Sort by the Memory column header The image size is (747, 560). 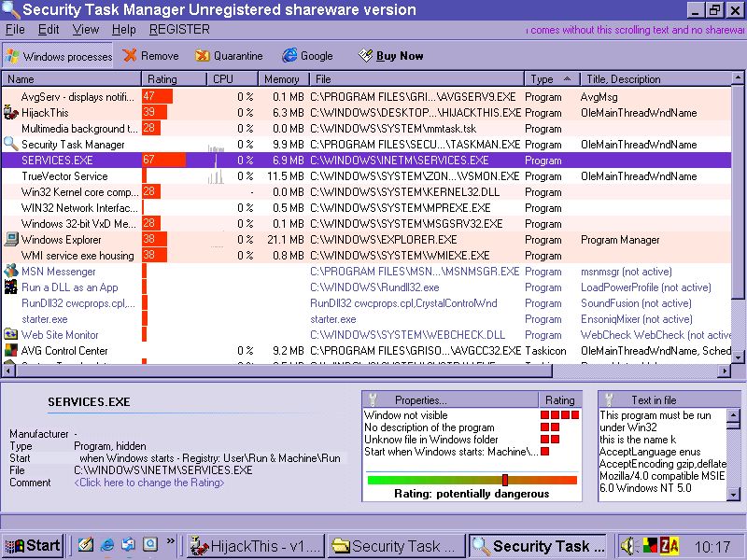coord(284,79)
